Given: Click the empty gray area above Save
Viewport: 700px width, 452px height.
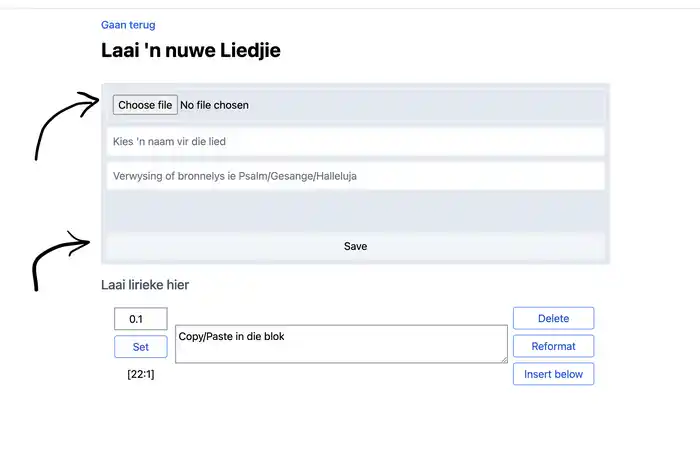Looking at the screenshot, I should tap(355, 211).
